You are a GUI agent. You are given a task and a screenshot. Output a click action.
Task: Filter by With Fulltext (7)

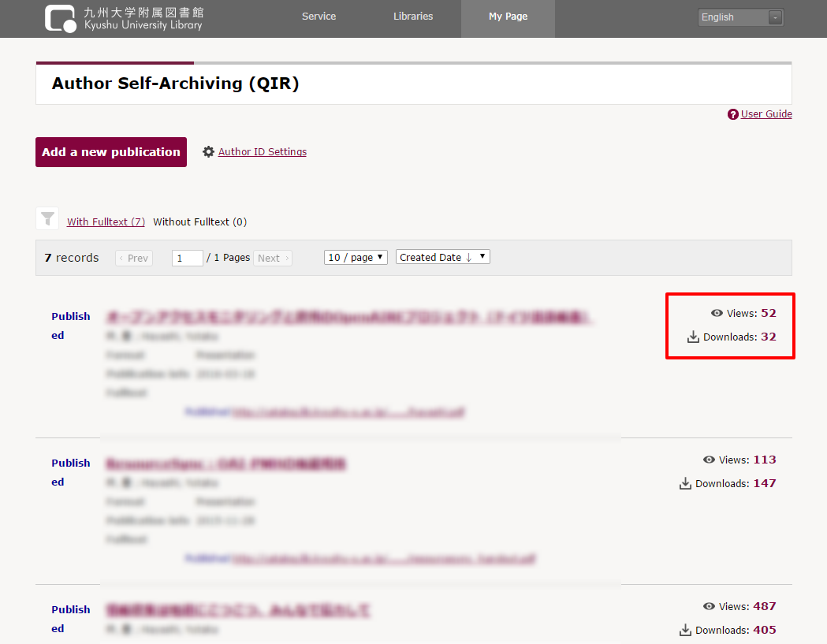106,221
